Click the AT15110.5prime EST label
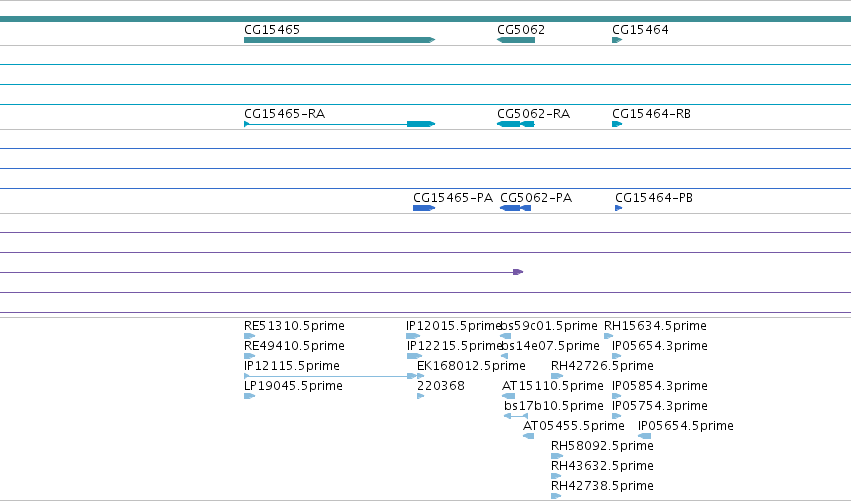 (552, 386)
